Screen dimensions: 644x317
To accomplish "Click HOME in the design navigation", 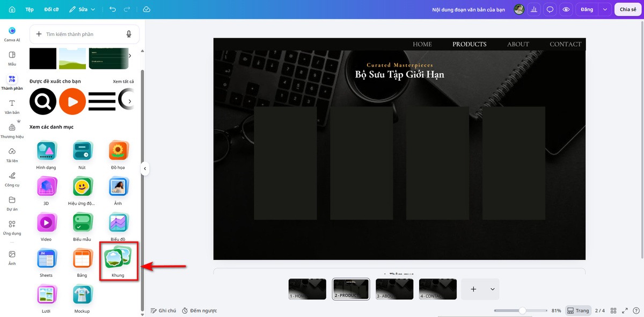I will click(422, 44).
